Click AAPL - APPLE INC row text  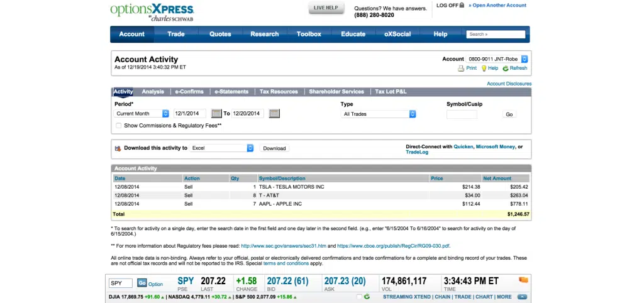(x=280, y=204)
